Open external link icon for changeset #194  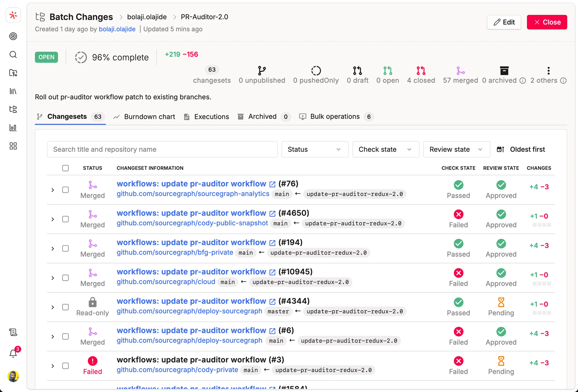click(272, 243)
